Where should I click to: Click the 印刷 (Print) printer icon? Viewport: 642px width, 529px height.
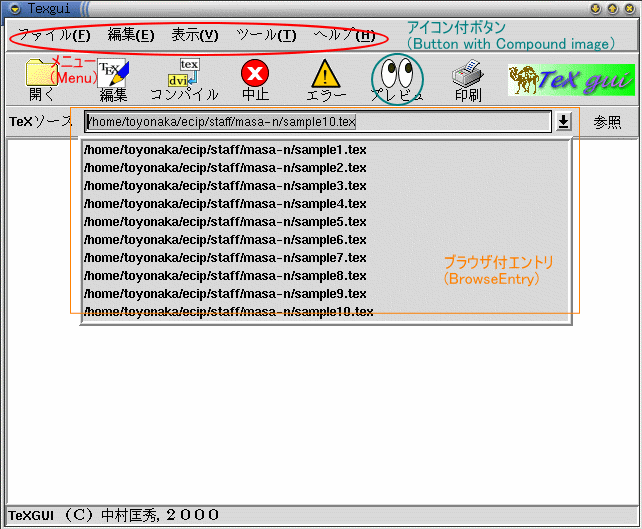(x=467, y=73)
